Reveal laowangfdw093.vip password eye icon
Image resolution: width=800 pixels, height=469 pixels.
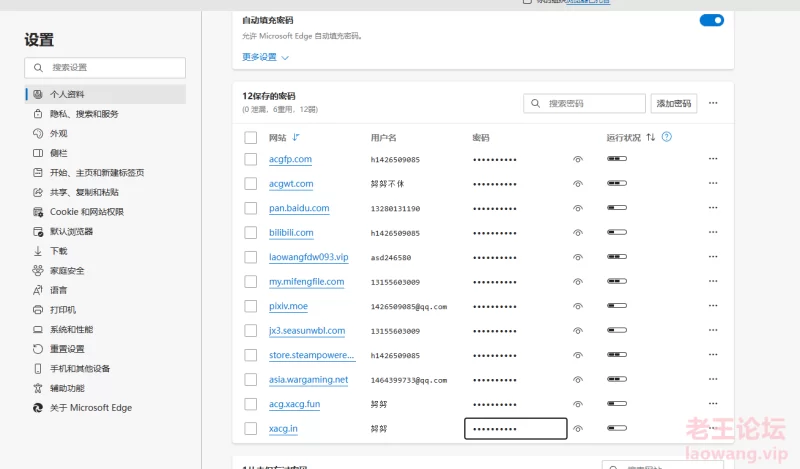(578, 257)
